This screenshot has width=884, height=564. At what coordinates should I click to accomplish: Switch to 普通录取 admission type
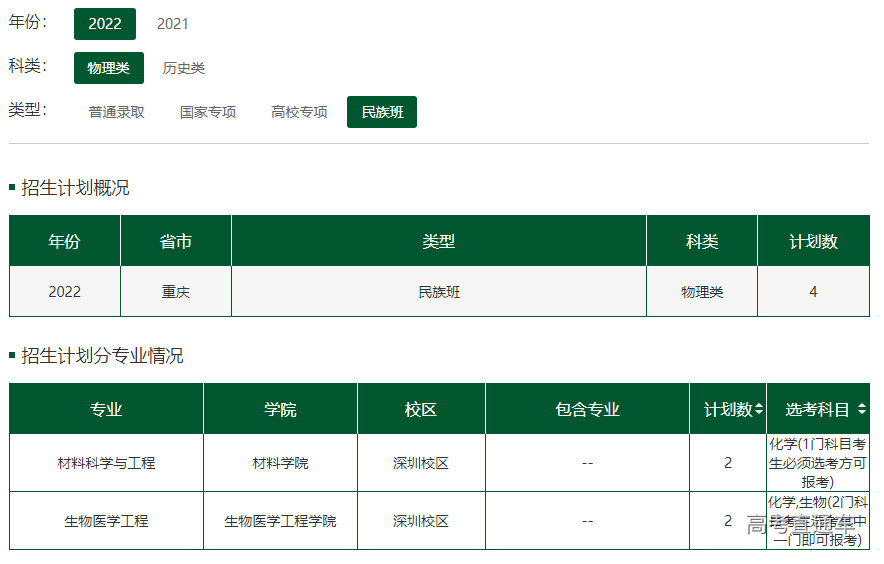click(116, 112)
